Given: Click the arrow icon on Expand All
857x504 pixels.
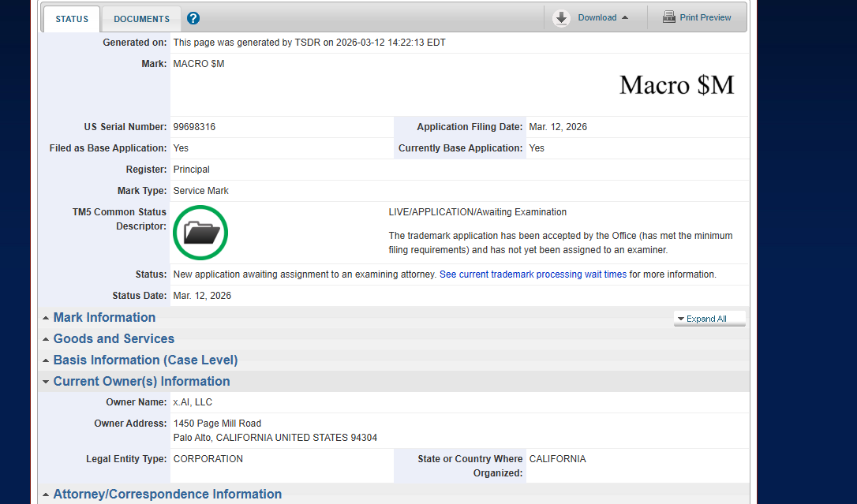Looking at the screenshot, I should (x=681, y=319).
